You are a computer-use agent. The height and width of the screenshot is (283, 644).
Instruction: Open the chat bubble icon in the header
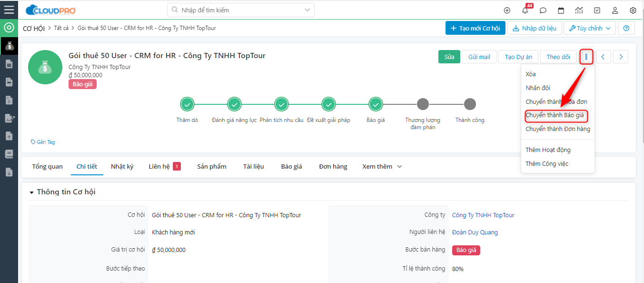coord(543,10)
